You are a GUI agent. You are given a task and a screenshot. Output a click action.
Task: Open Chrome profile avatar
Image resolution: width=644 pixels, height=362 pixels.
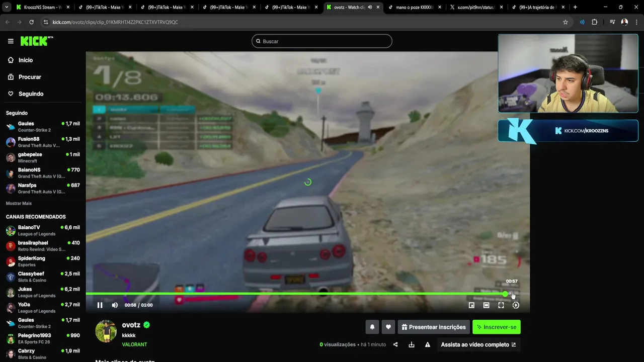click(624, 22)
